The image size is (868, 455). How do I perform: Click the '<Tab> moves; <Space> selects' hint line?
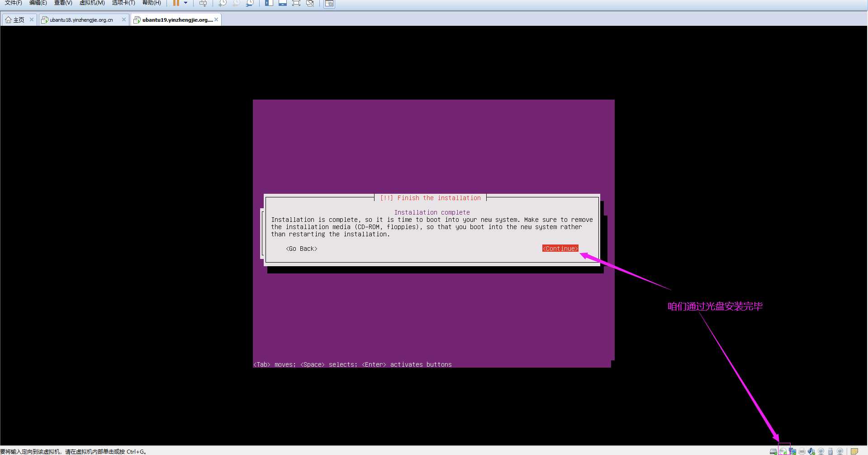click(x=353, y=364)
